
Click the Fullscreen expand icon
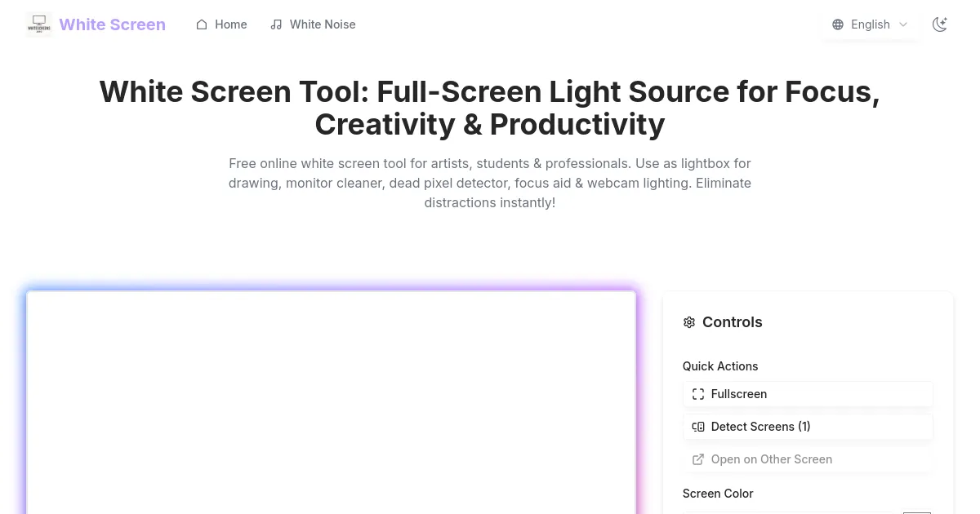pyautogui.click(x=698, y=394)
